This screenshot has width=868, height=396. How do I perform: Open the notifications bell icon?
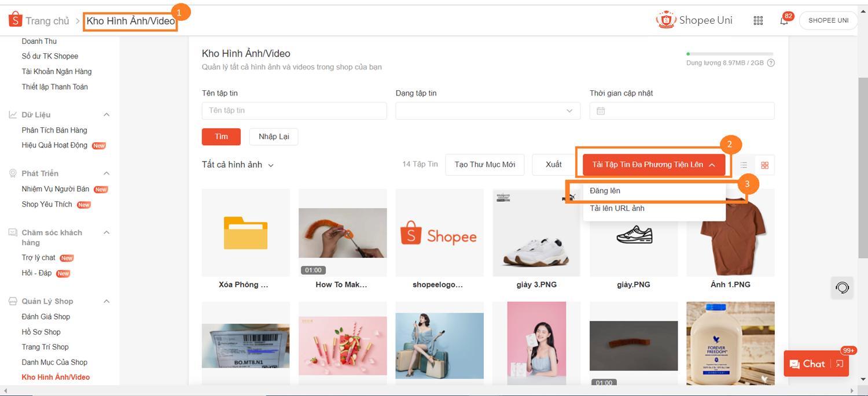tap(784, 21)
